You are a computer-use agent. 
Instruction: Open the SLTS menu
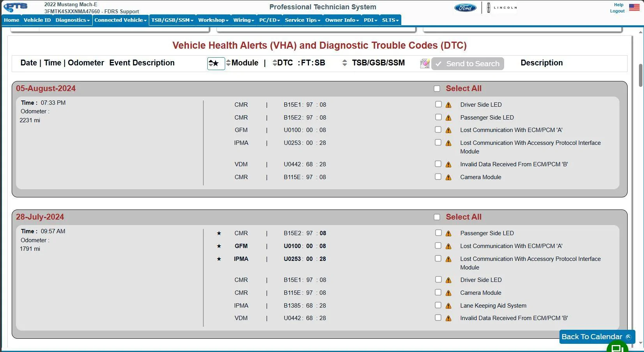tap(390, 20)
